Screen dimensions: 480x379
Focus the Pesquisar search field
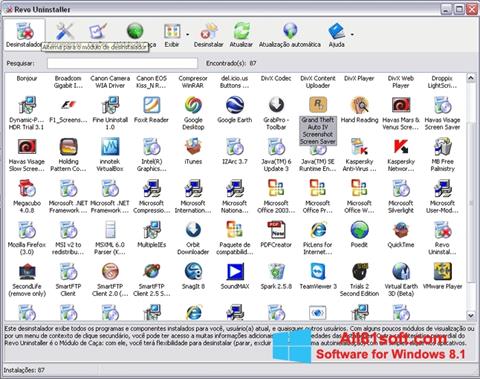point(122,63)
